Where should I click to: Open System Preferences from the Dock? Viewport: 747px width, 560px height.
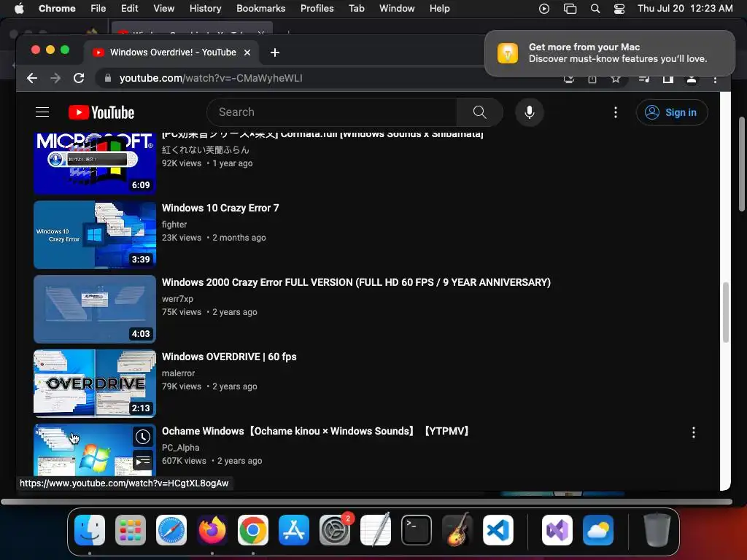tap(334, 530)
